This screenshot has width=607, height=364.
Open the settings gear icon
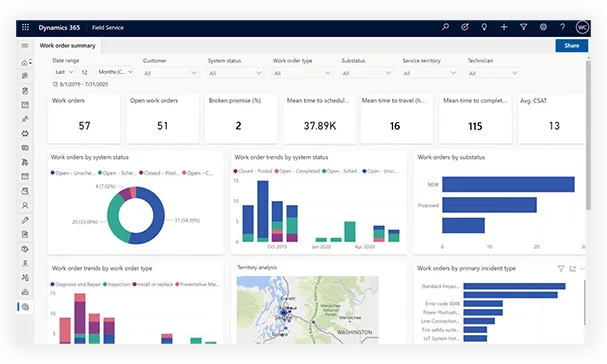pyautogui.click(x=543, y=27)
